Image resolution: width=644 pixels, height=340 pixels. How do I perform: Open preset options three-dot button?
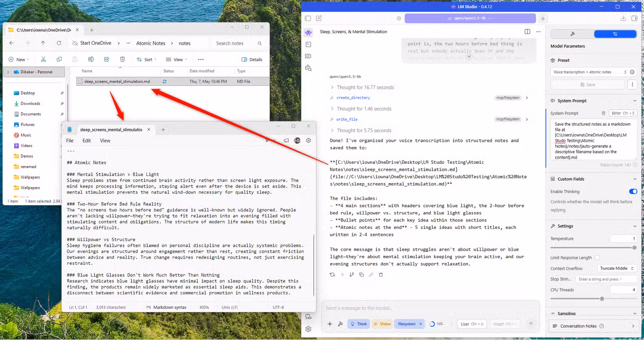click(x=632, y=85)
